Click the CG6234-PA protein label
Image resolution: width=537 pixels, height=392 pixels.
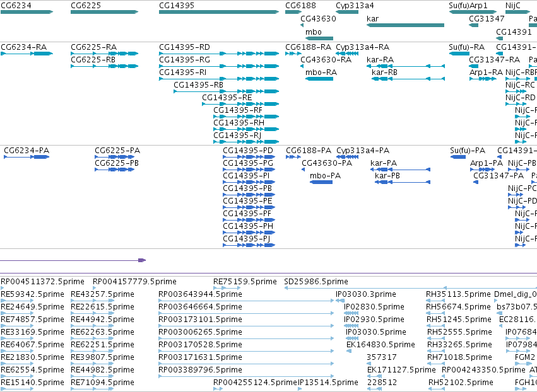pyautogui.click(x=27, y=151)
